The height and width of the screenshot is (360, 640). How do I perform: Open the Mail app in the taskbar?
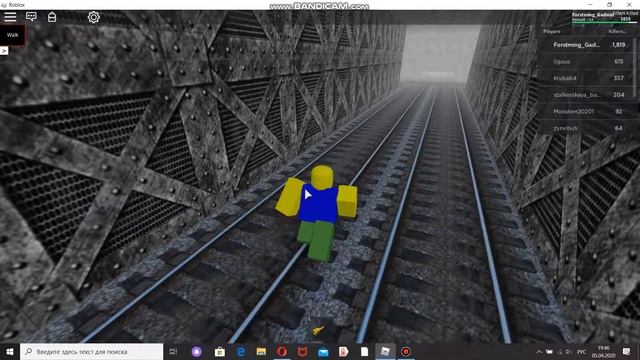[x=323, y=351]
